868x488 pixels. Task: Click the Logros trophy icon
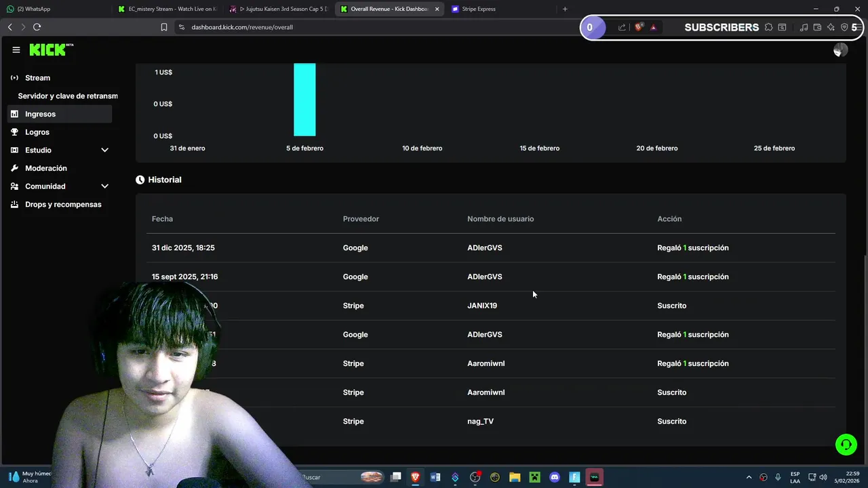[14, 132]
